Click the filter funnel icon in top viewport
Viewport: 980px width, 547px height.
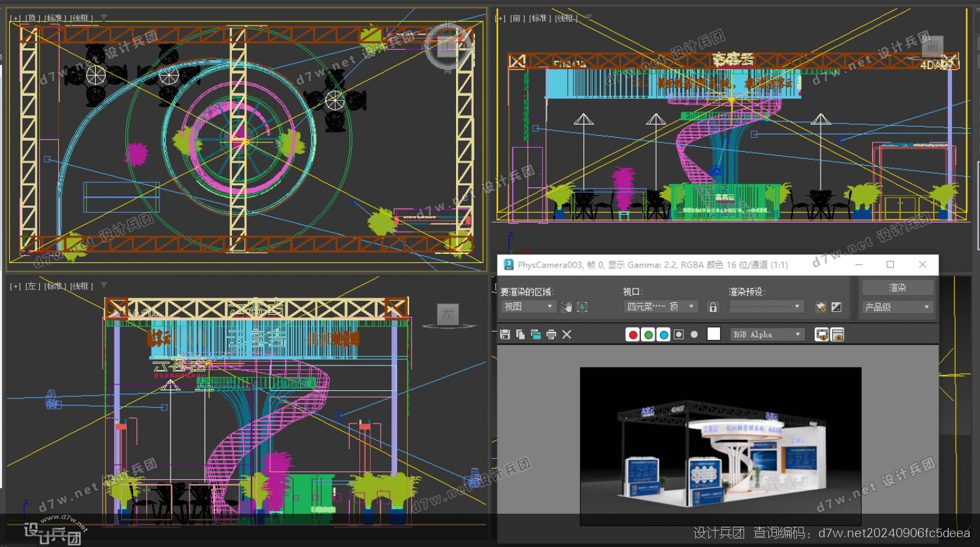point(103,18)
